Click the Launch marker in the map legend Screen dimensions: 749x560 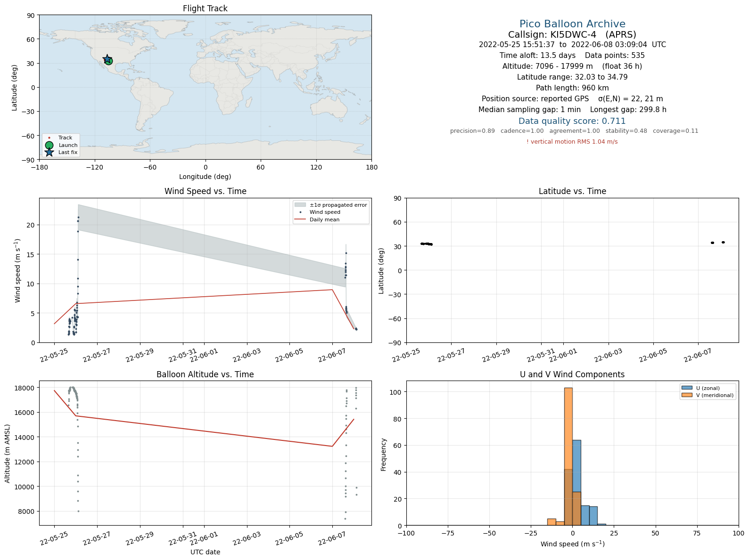coord(49,145)
